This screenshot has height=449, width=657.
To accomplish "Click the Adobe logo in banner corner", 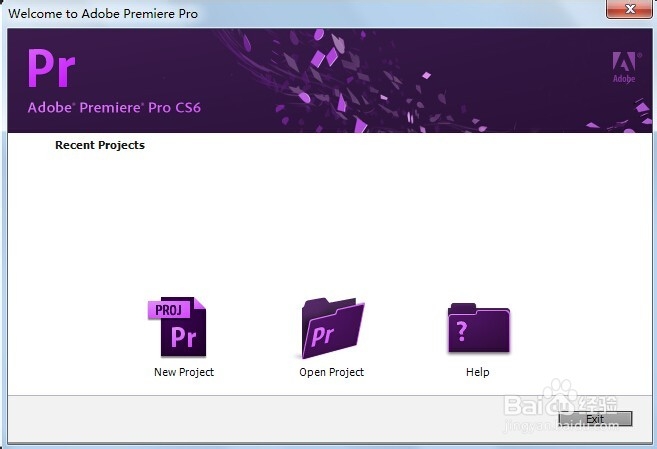I will click(x=624, y=67).
